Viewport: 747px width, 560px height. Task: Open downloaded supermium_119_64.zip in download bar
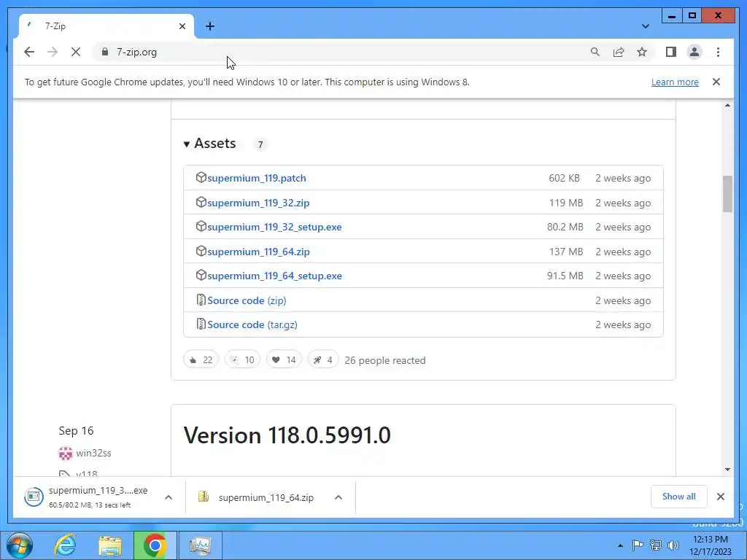click(258, 497)
